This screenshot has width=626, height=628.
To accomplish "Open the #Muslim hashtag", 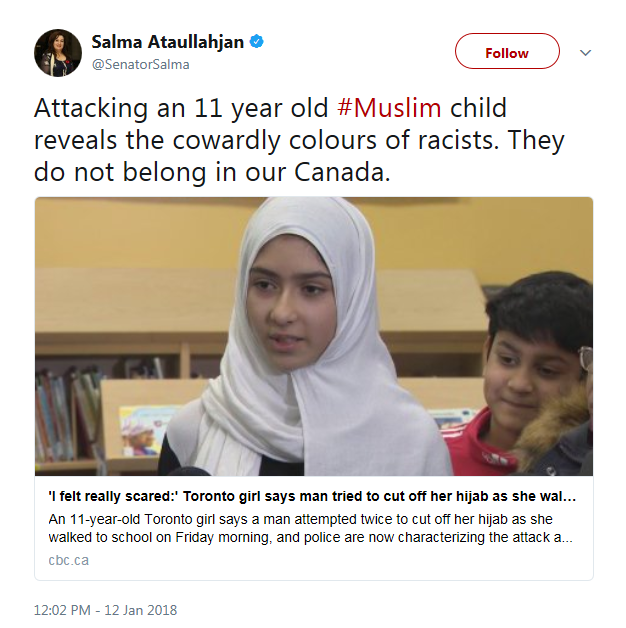I will pyautogui.click(x=389, y=108).
